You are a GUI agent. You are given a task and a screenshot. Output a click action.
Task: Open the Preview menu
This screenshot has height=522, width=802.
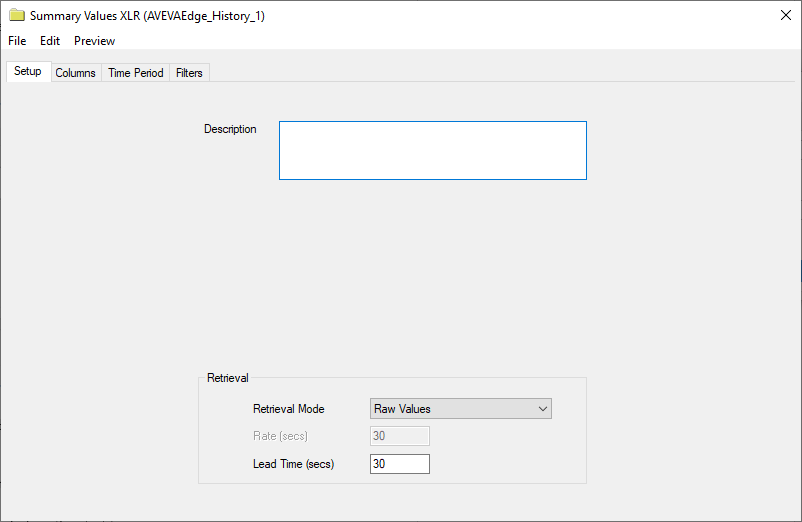coord(94,41)
